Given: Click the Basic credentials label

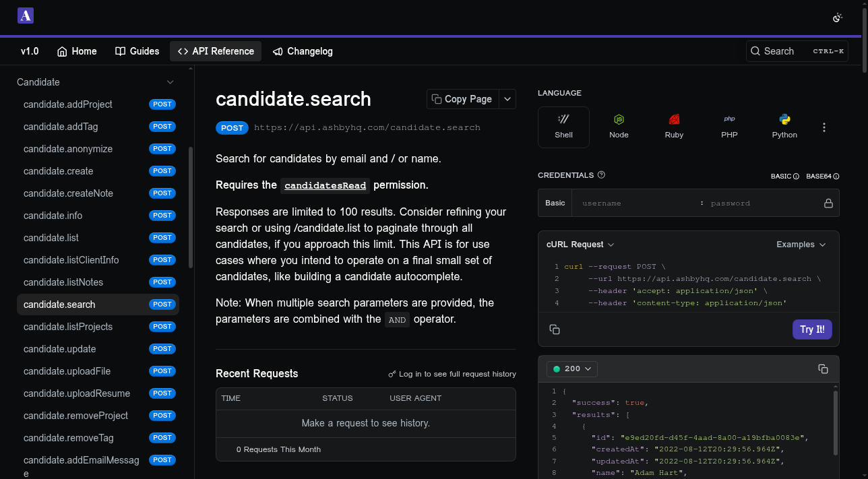Looking at the screenshot, I should (x=555, y=203).
